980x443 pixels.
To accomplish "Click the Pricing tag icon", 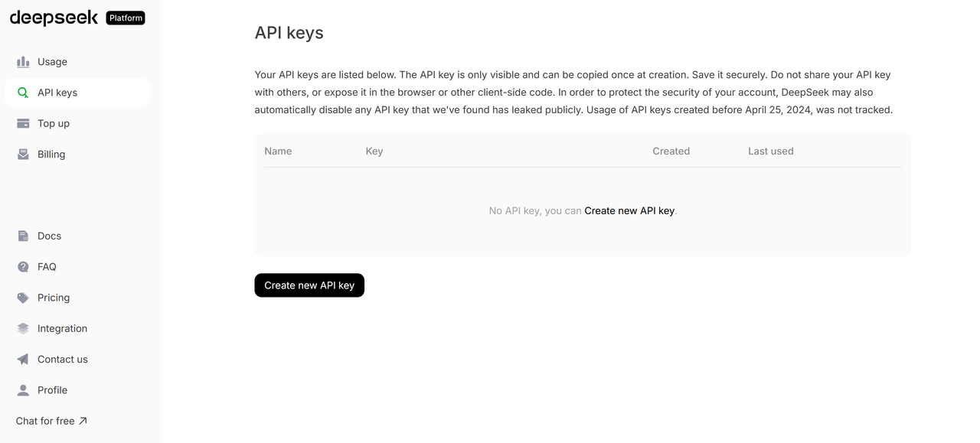I will (23, 298).
